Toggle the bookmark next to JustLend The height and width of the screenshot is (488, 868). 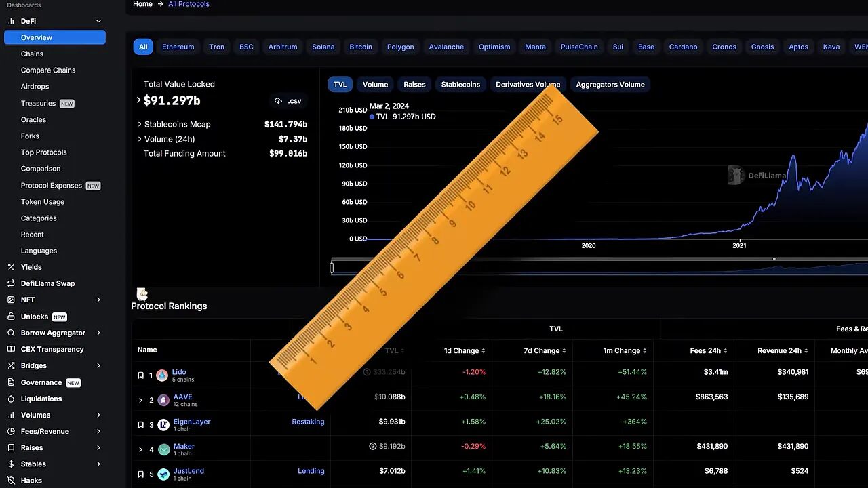click(140, 474)
